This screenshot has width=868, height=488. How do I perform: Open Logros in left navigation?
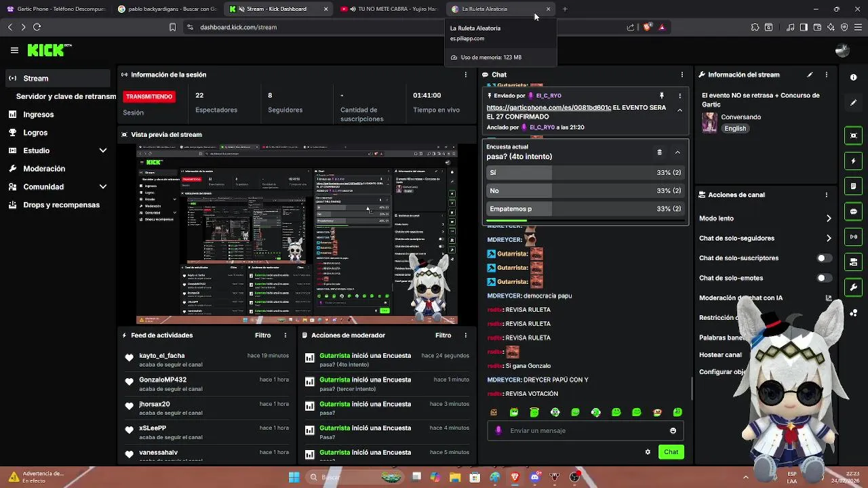pyautogui.click(x=58, y=133)
